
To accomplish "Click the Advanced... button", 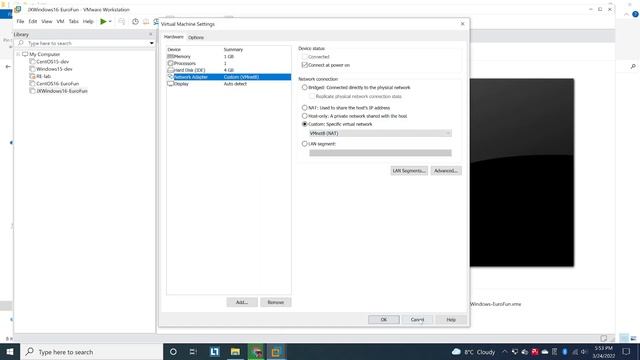I will pyautogui.click(x=446, y=171).
